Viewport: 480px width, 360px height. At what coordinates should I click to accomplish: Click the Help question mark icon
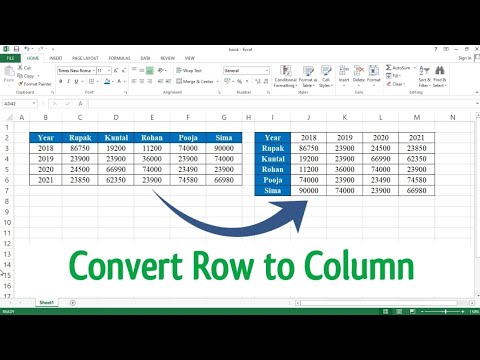pyautogui.click(x=435, y=49)
